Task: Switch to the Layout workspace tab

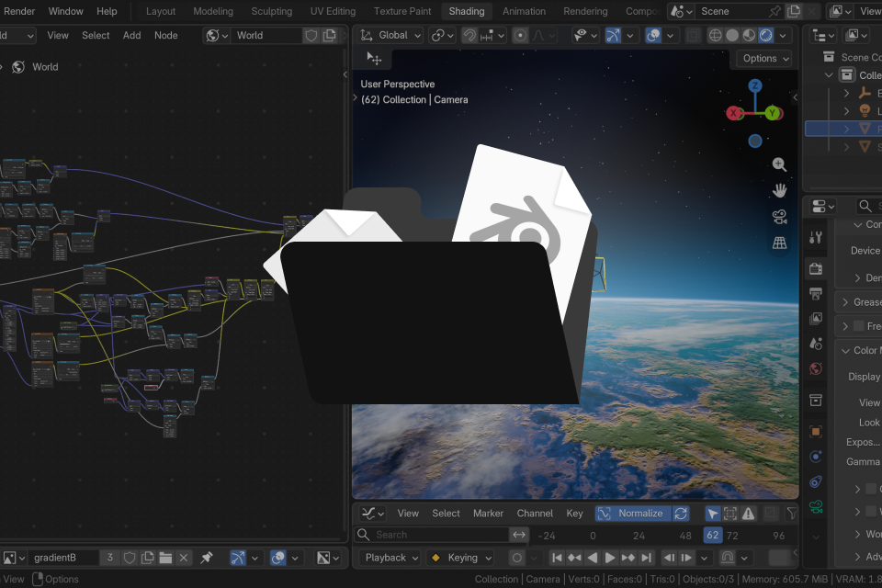Action: 160,11
